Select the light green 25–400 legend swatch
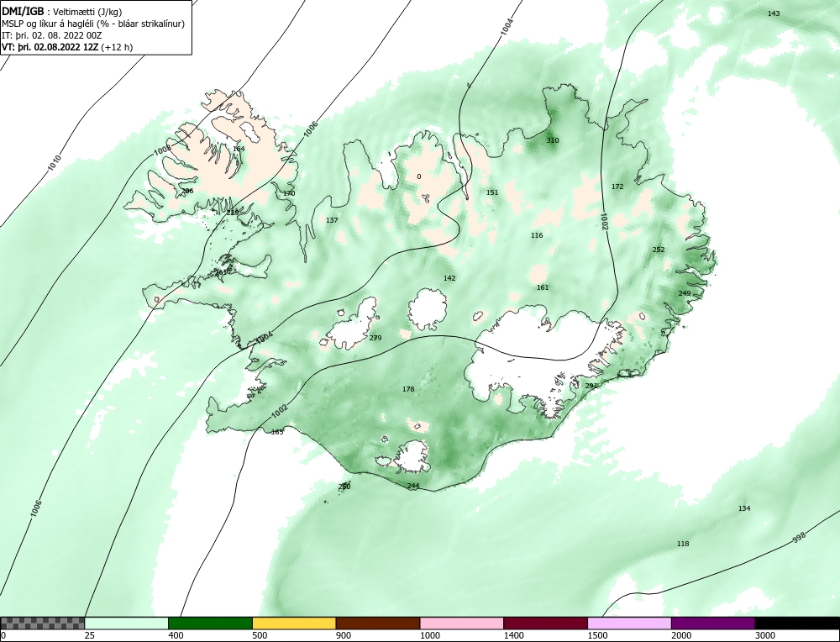This screenshot has width=840, height=642. tap(127, 623)
